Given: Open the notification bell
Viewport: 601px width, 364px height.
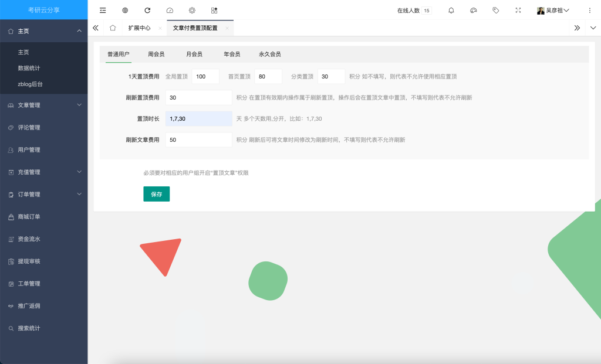Looking at the screenshot, I should 451,11.
